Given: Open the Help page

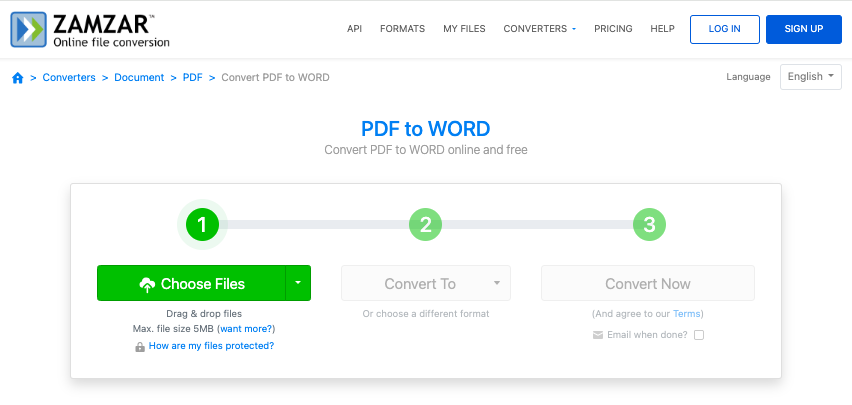Looking at the screenshot, I should coord(662,29).
